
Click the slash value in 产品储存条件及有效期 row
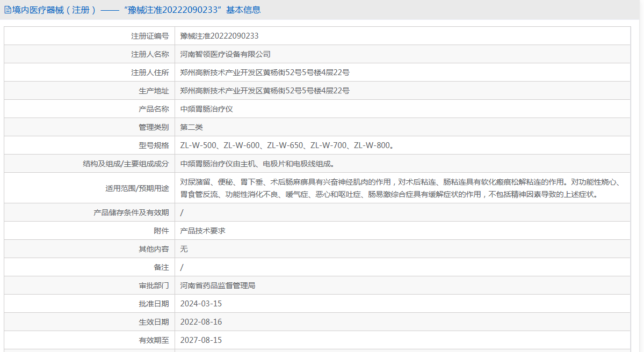pos(182,212)
